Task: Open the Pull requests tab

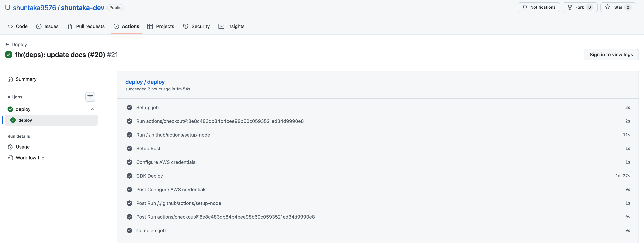Action: (x=86, y=26)
